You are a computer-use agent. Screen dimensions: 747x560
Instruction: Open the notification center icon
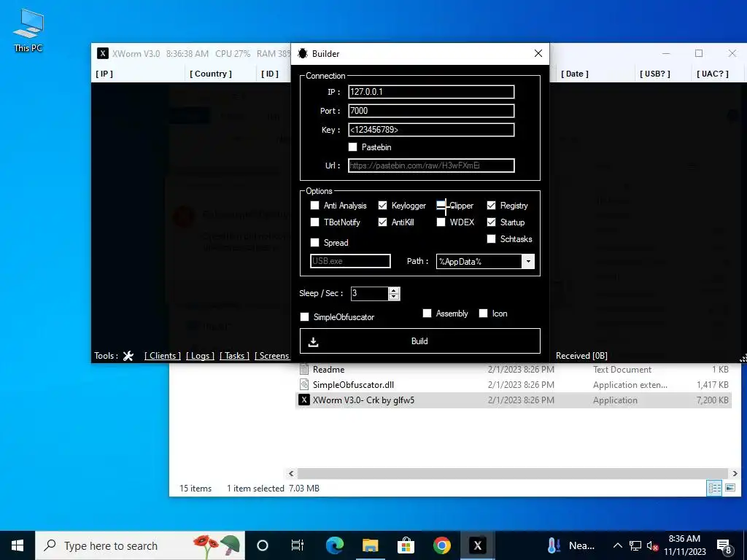[724, 547]
